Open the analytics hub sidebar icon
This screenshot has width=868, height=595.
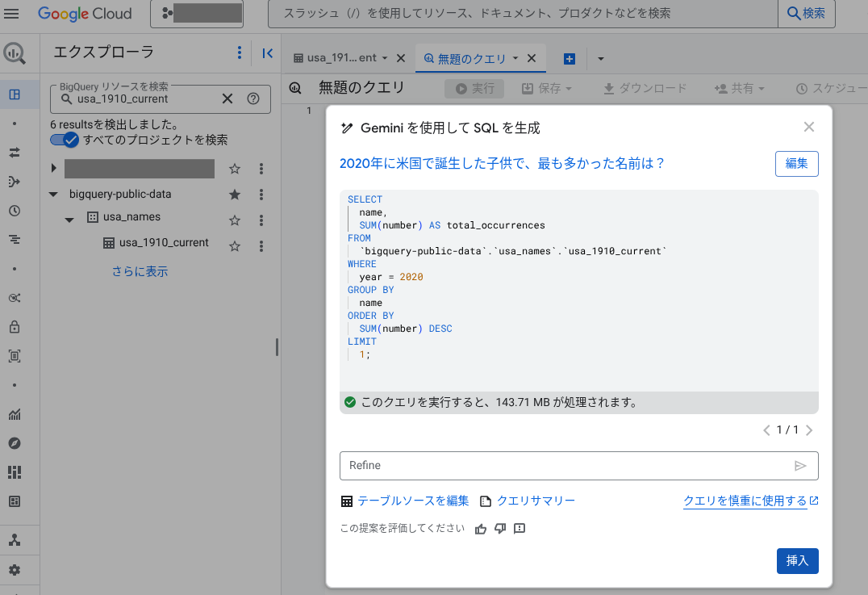point(15,298)
